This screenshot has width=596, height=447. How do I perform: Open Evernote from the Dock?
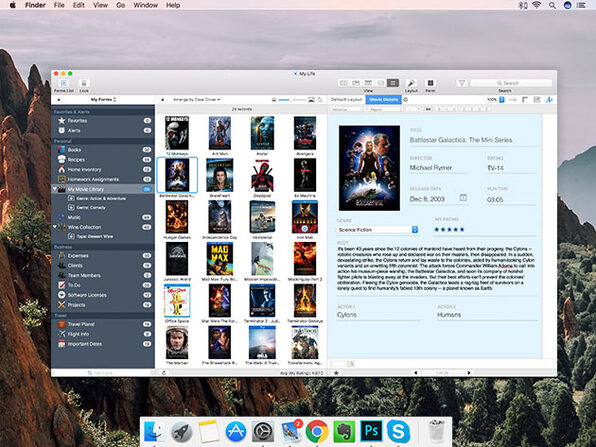344,432
